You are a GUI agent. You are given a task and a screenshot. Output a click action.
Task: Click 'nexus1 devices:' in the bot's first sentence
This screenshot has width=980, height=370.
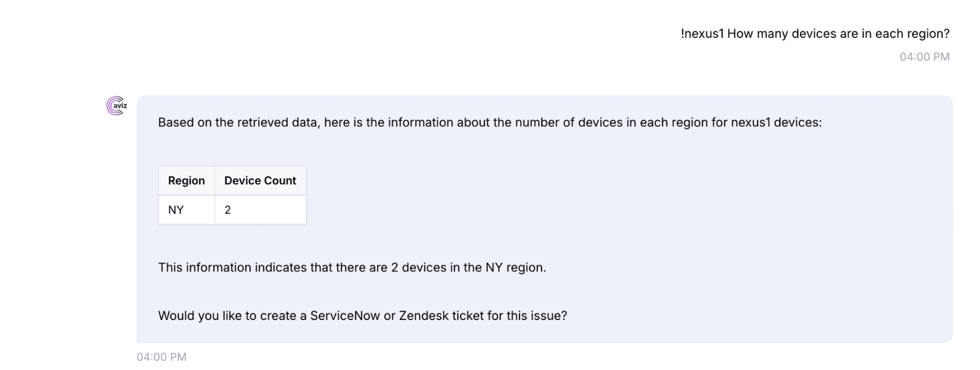tap(776, 122)
